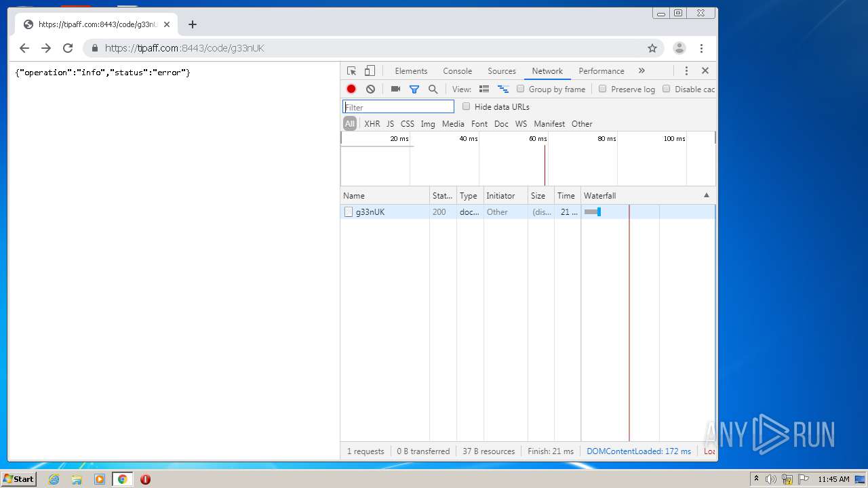Toggle the device toolbar in DevTools

(x=370, y=70)
